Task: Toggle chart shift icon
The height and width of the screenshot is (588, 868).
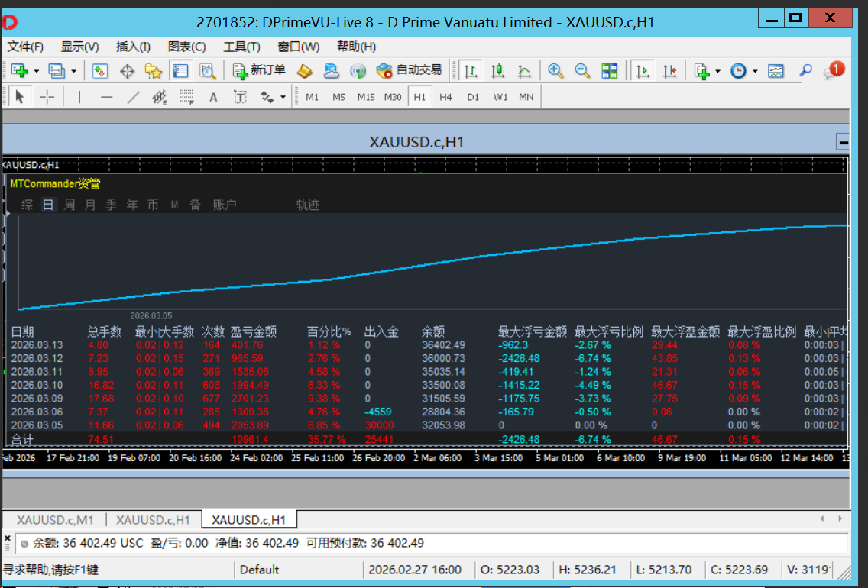Action: (670, 71)
